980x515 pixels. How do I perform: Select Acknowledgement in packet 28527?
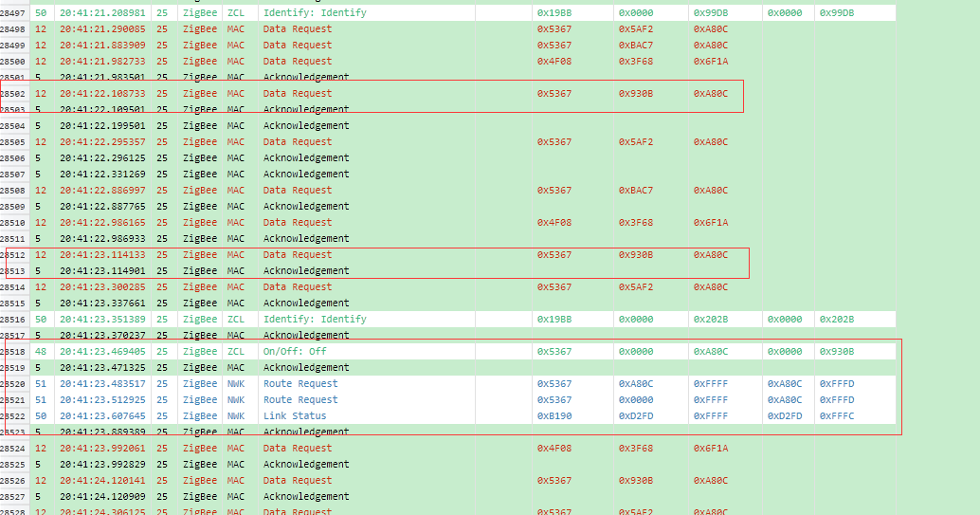pos(305,497)
